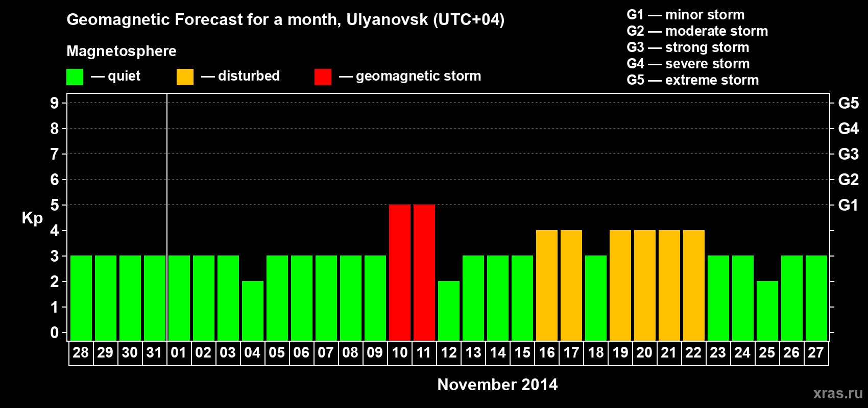
Task: Click the orange bar for day 16
Action: pos(547,285)
